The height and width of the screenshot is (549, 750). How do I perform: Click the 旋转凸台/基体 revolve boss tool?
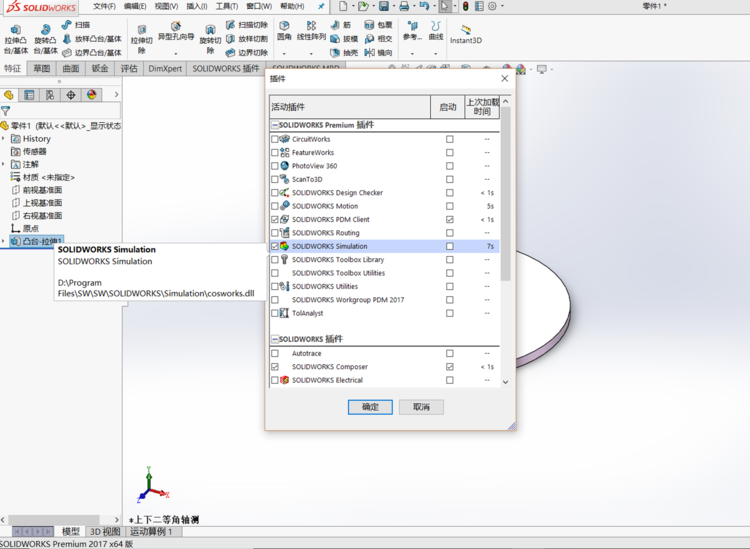(x=45, y=39)
